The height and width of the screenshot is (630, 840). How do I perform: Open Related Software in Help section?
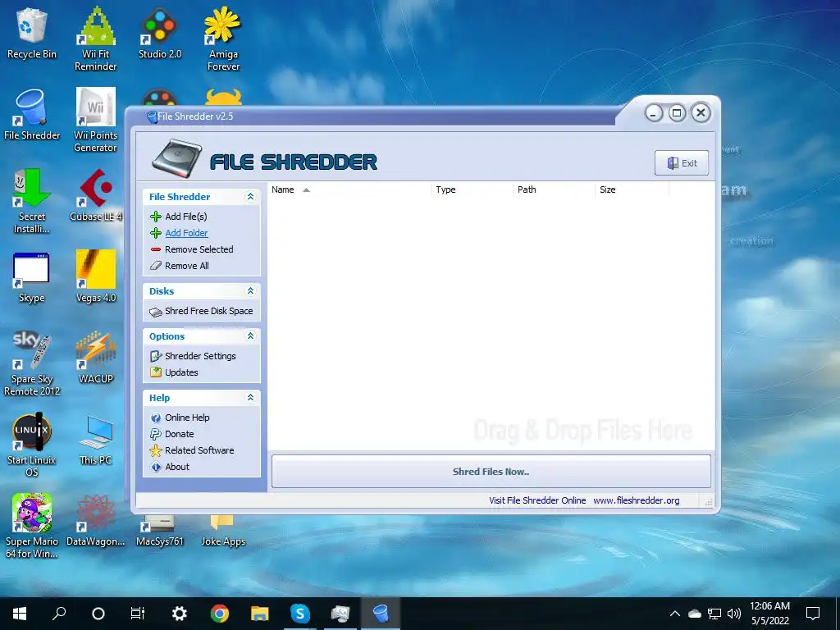point(199,450)
